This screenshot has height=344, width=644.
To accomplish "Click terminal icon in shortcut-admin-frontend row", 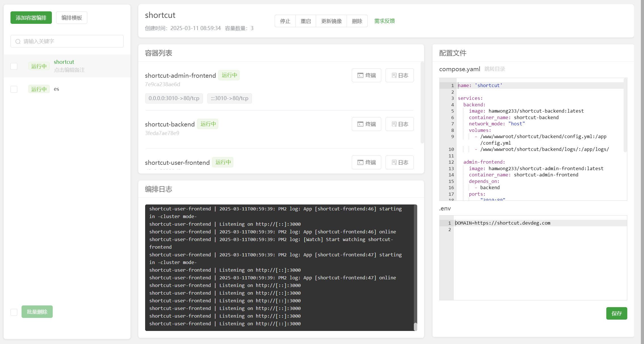I will coord(360,75).
